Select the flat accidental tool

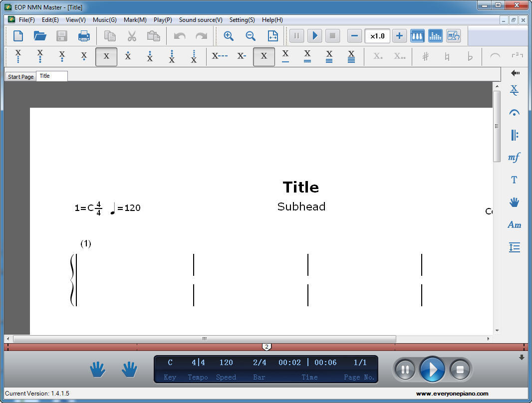pos(470,56)
